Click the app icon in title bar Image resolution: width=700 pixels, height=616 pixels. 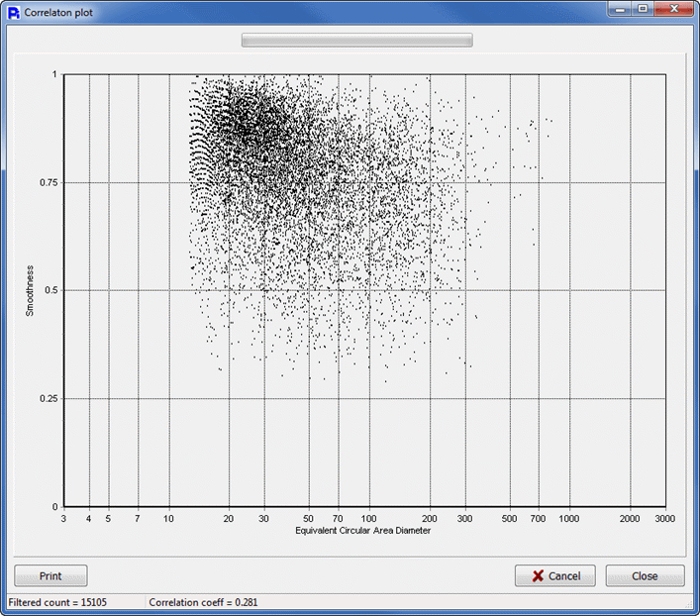pyautogui.click(x=14, y=13)
